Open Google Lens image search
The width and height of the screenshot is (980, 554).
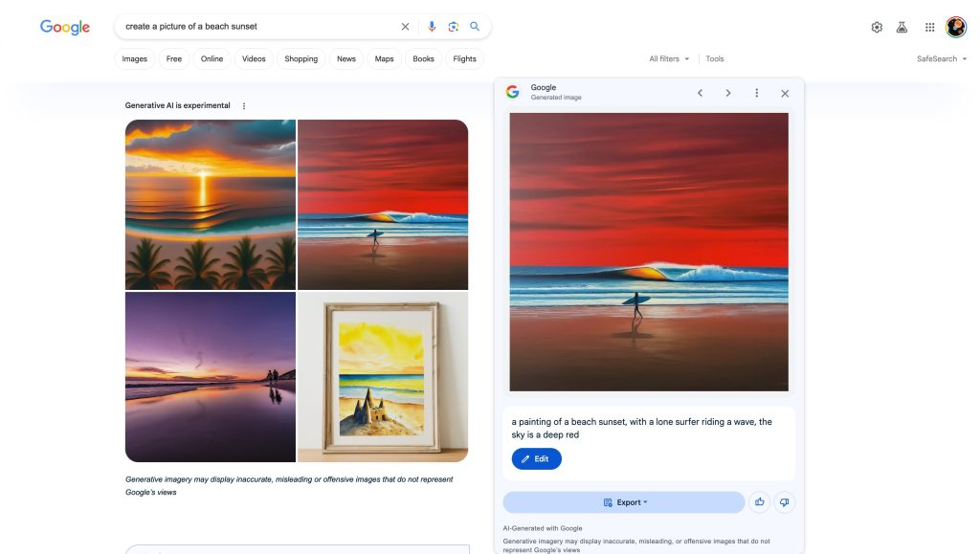454,27
